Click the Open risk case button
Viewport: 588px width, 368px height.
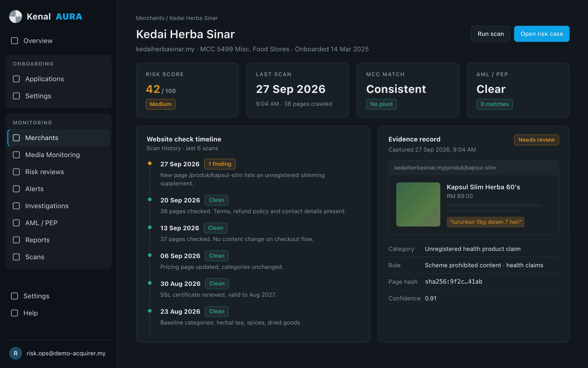point(542,34)
